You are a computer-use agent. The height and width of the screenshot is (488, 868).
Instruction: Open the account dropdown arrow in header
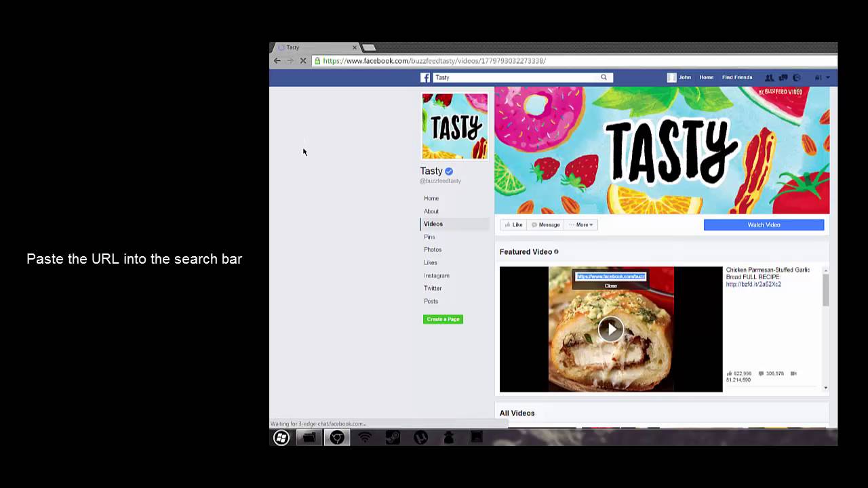click(828, 78)
